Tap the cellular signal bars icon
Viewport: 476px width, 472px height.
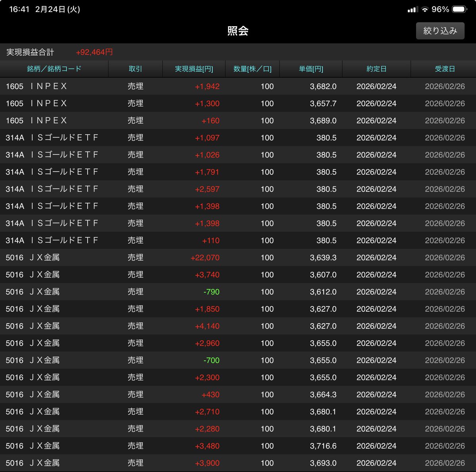[413, 10]
